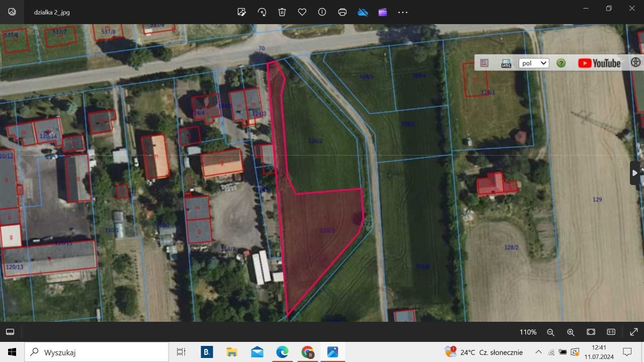Open the Wyszukaj search field on taskbar
The height and width of the screenshot is (362, 644).
click(x=96, y=352)
